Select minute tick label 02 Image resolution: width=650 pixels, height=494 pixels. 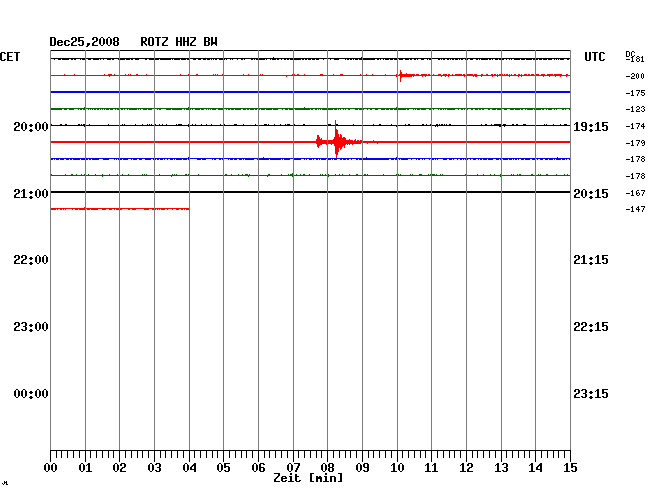(119, 468)
